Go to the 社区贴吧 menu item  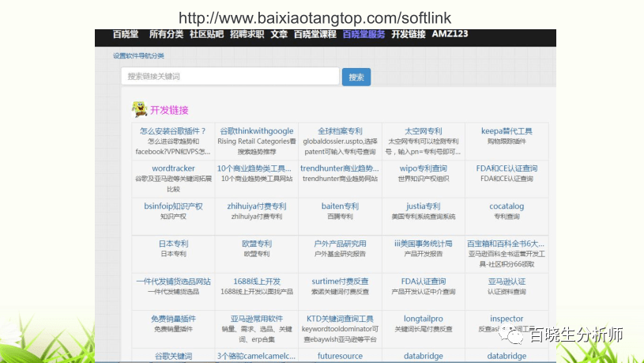point(206,34)
